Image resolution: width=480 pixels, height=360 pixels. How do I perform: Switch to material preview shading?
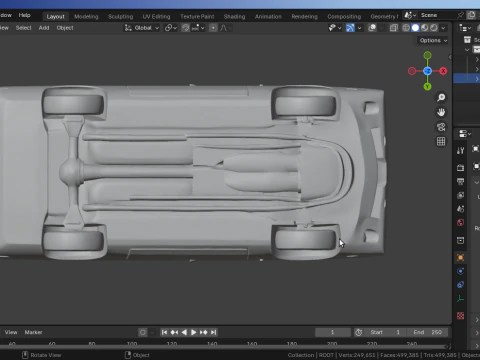pyautogui.click(x=424, y=28)
